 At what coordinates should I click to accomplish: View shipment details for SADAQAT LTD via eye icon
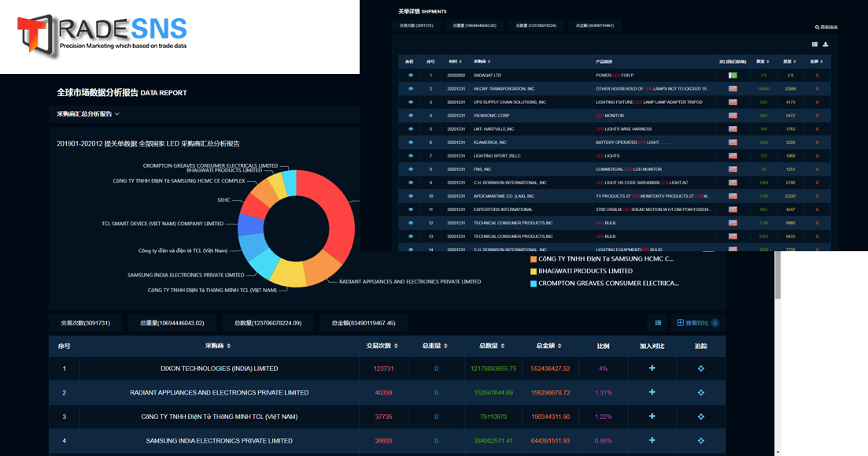click(410, 76)
